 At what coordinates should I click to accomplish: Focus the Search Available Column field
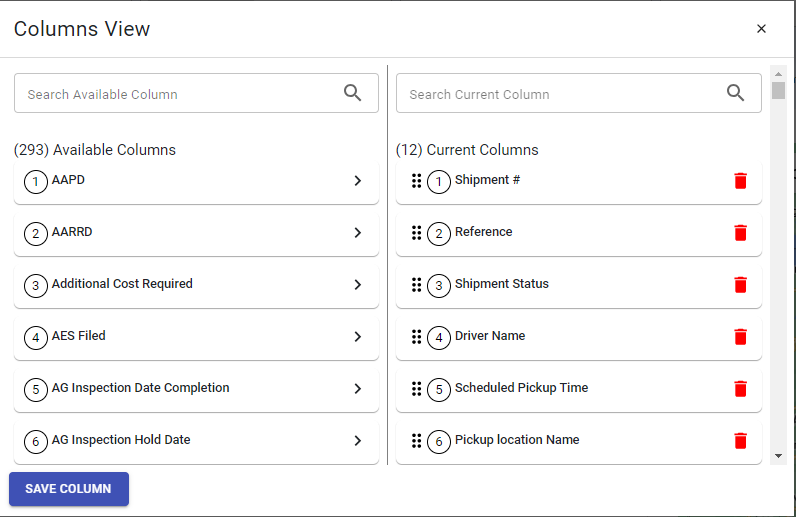(x=196, y=93)
